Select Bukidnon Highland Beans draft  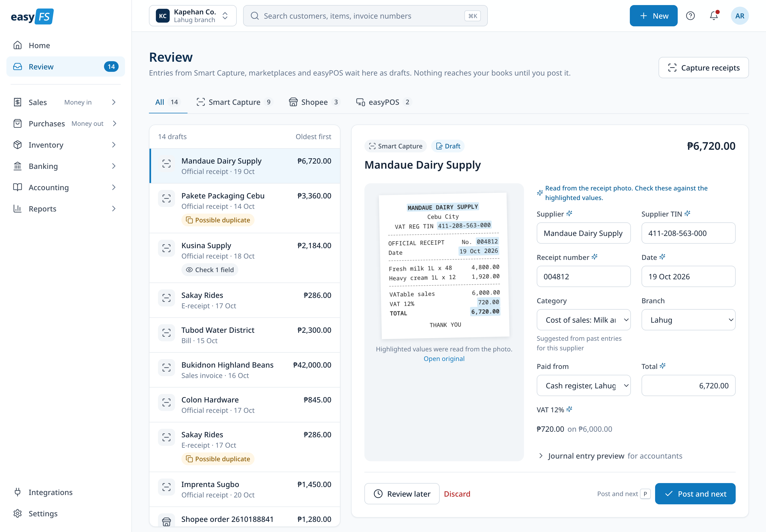(245, 370)
